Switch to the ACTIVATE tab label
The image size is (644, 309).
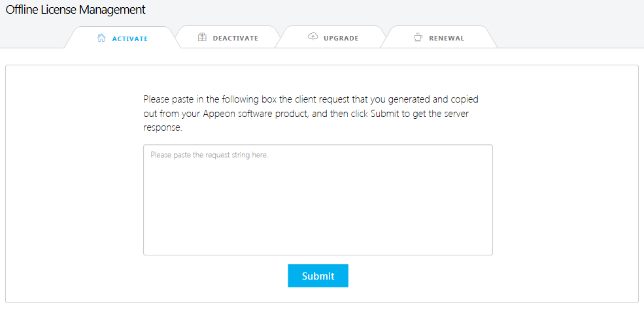[x=130, y=39]
